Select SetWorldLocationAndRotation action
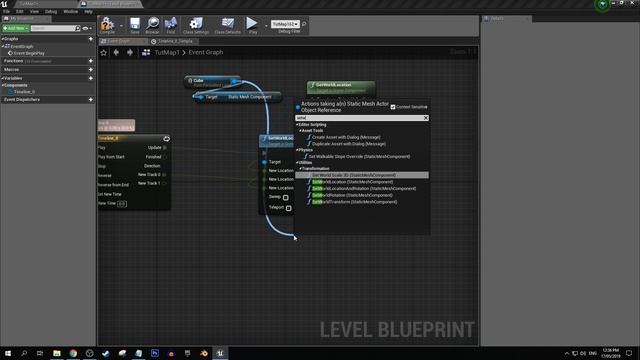Viewport: 640px width, 360px height. tap(364, 189)
